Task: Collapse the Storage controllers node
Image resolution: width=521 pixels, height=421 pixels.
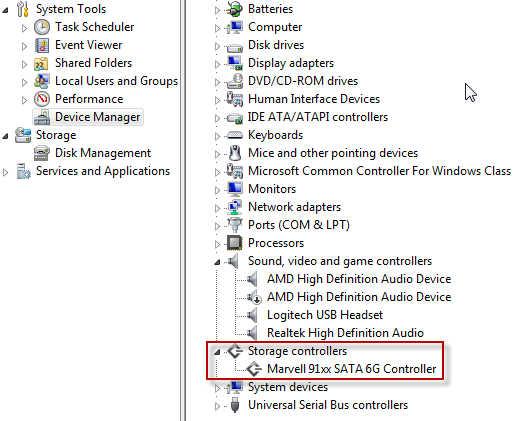Action: point(217,352)
